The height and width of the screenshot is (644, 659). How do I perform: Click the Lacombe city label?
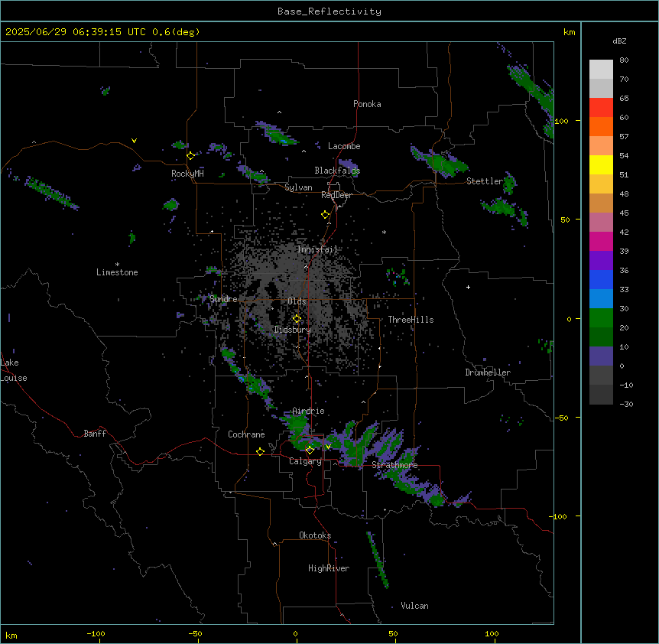coord(344,146)
